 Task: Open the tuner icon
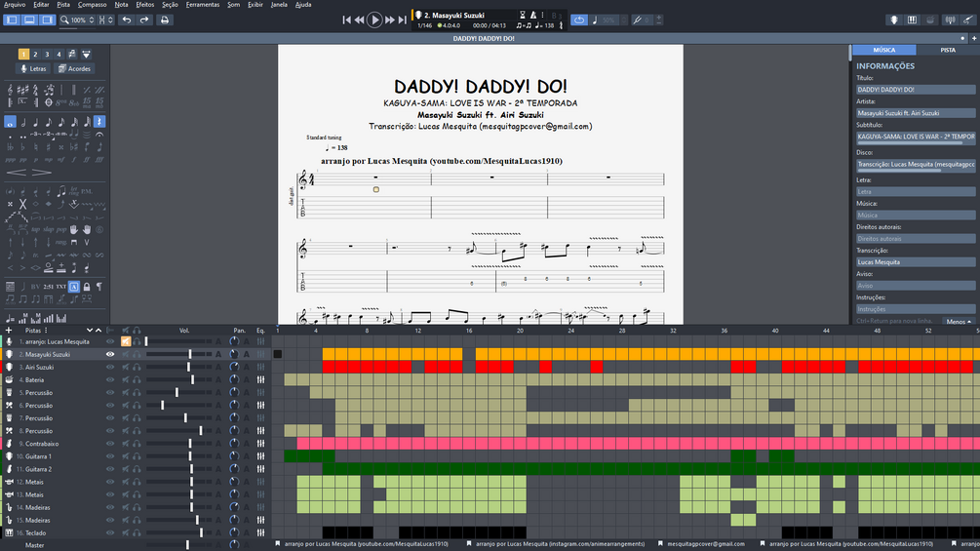coord(950,20)
